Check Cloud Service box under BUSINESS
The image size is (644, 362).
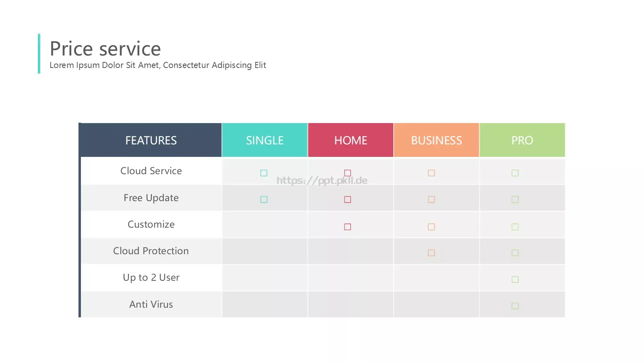coord(431,173)
